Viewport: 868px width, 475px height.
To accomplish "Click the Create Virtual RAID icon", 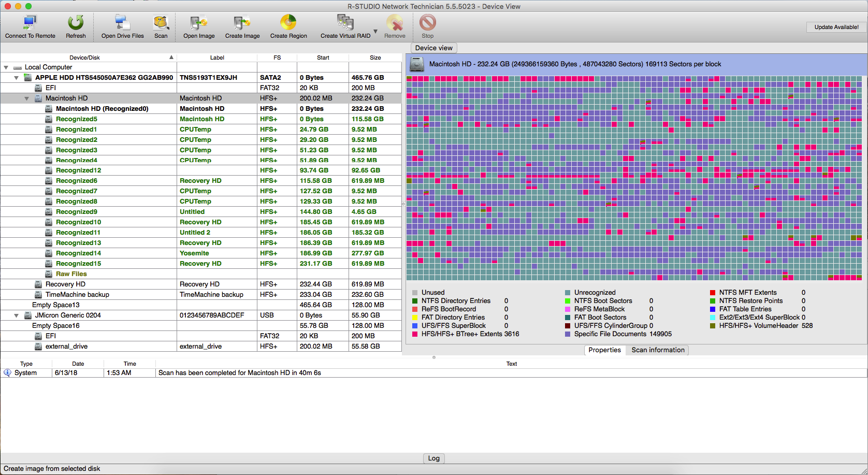I will [x=345, y=23].
